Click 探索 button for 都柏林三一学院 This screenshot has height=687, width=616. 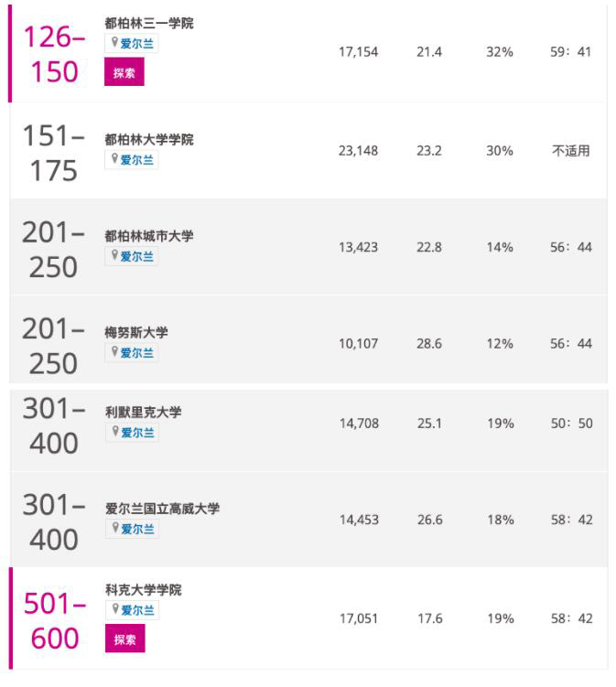click(x=124, y=72)
